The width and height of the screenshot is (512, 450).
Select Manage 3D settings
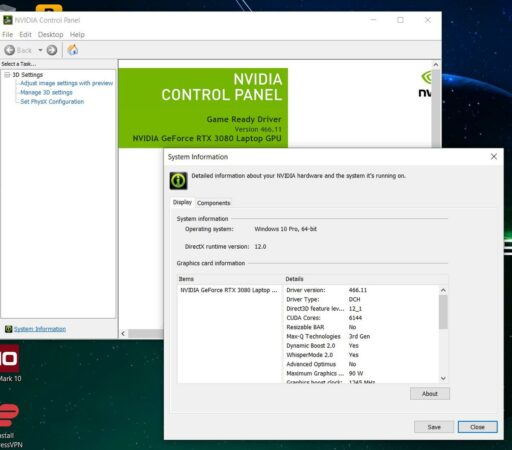[x=46, y=92]
